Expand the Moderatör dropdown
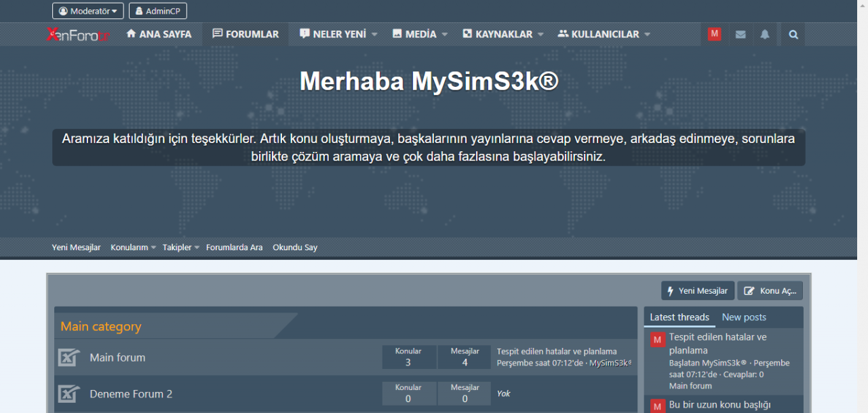The width and height of the screenshot is (868, 413). pyautogui.click(x=88, y=11)
